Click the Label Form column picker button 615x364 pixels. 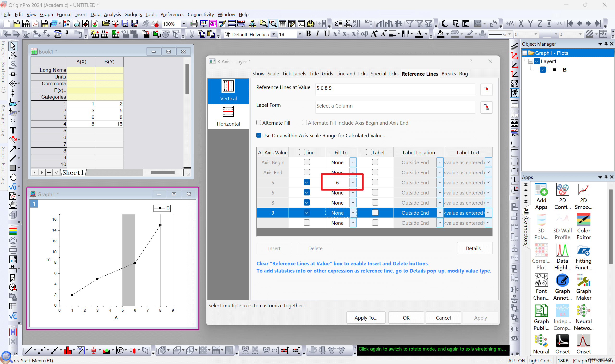(486, 107)
